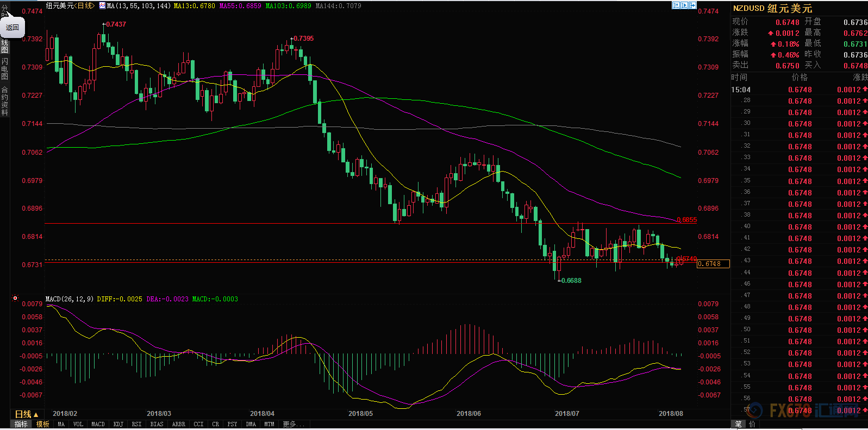This screenshot has width=868, height=430.
Task: Click the MA103:0.6989 legend value
Action: coord(289,5)
